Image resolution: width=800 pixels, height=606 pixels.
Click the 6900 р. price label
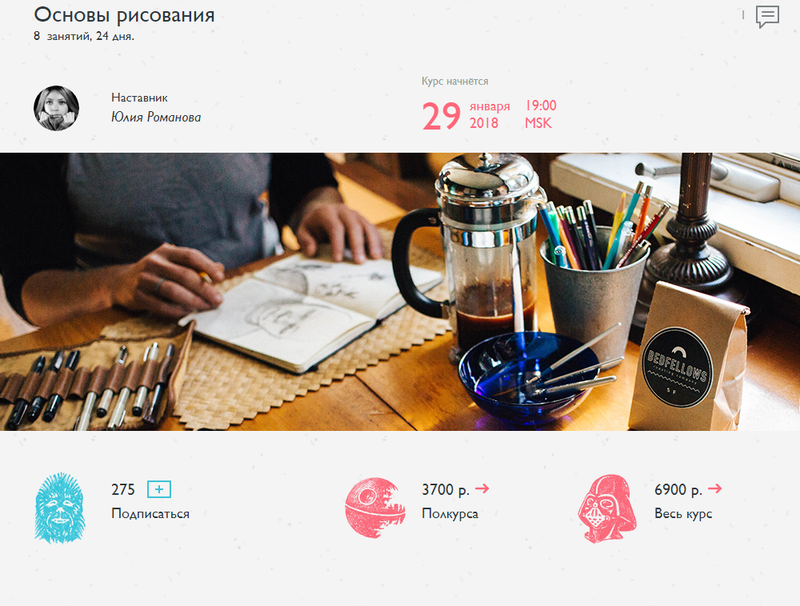(x=679, y=490)
